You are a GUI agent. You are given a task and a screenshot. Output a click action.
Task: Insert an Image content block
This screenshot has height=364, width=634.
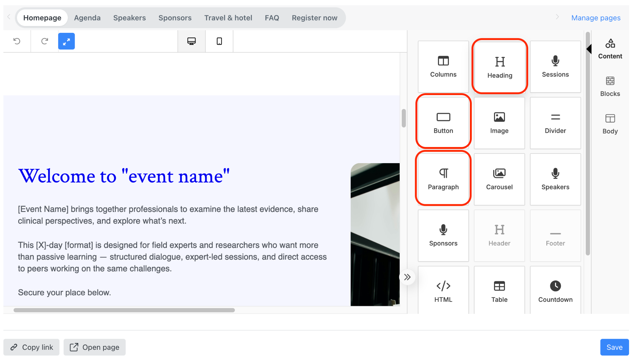[499, 123]
